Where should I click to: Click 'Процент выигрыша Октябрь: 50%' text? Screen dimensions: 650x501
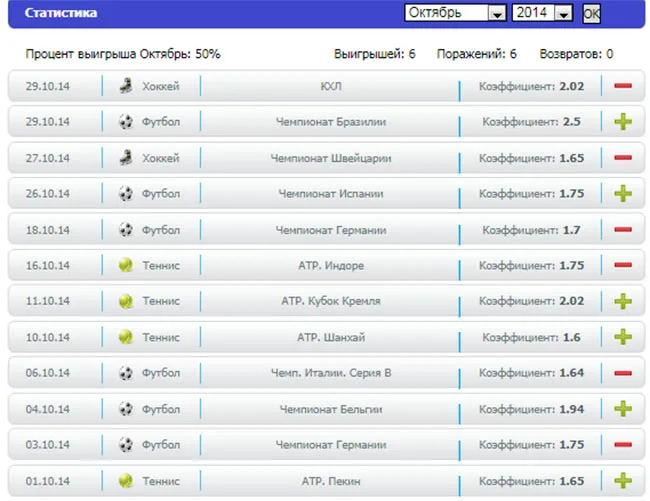(x=123, y=54)
